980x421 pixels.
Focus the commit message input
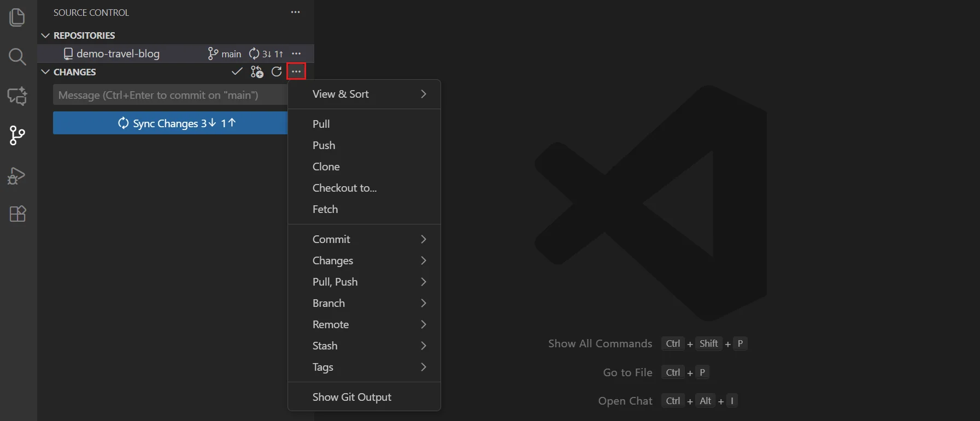point(170,95)
